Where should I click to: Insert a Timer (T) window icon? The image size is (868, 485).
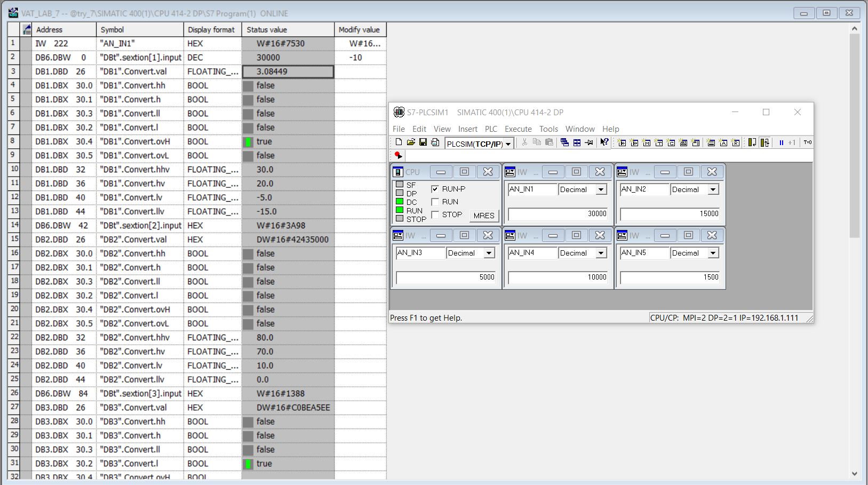(659, 142)
